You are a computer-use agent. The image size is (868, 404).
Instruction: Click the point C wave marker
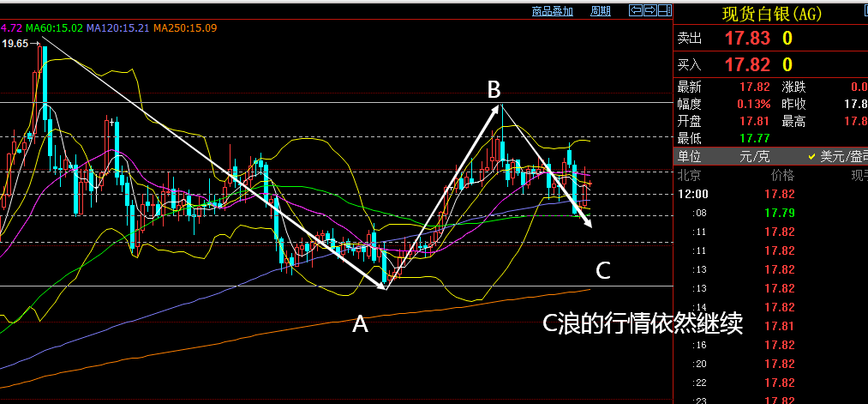603,271
